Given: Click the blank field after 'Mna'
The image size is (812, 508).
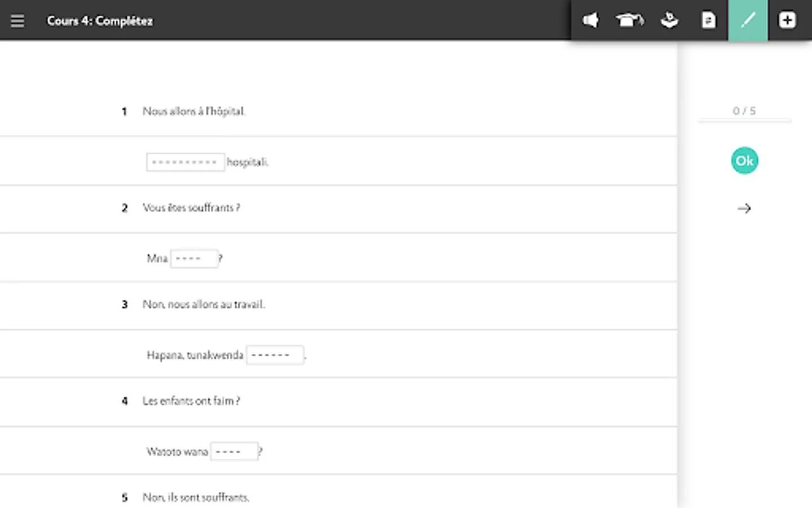Looking at the screenshot, I should 194,259.
